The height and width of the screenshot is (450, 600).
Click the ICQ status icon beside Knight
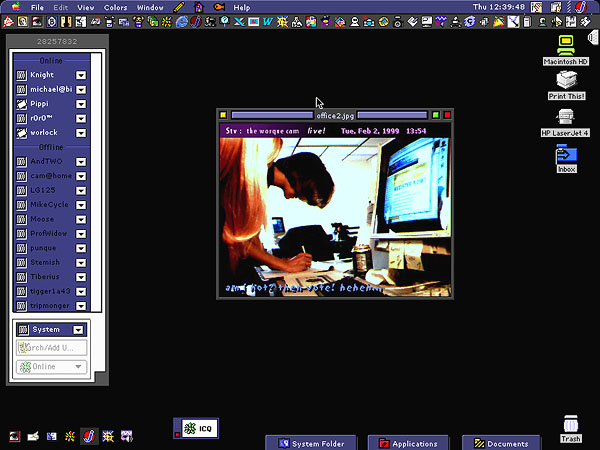(x=21, y=75)
